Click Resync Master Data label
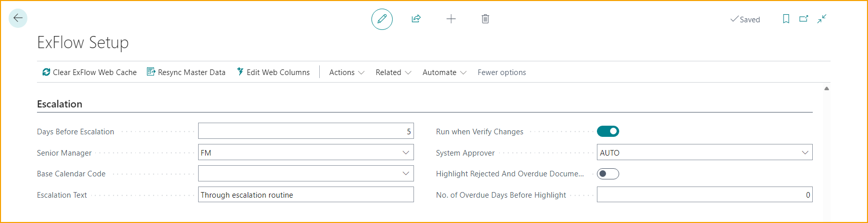 click(192, 72)
